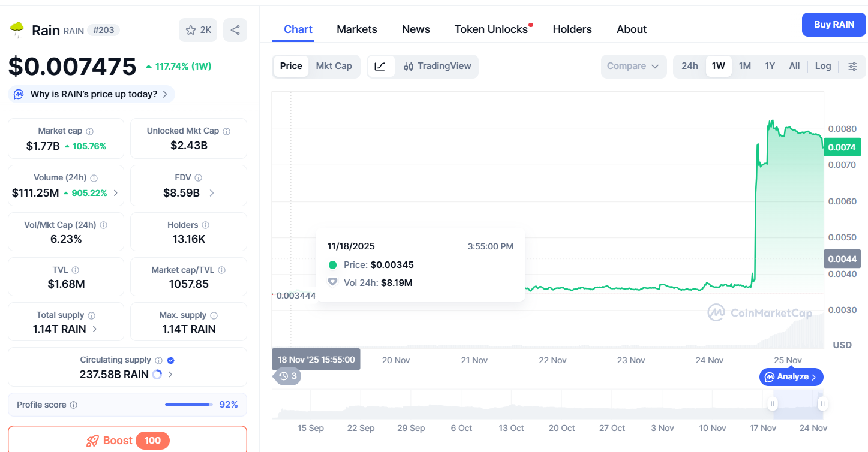Click the #203 rank badge
868x452 pixels.
104,30
